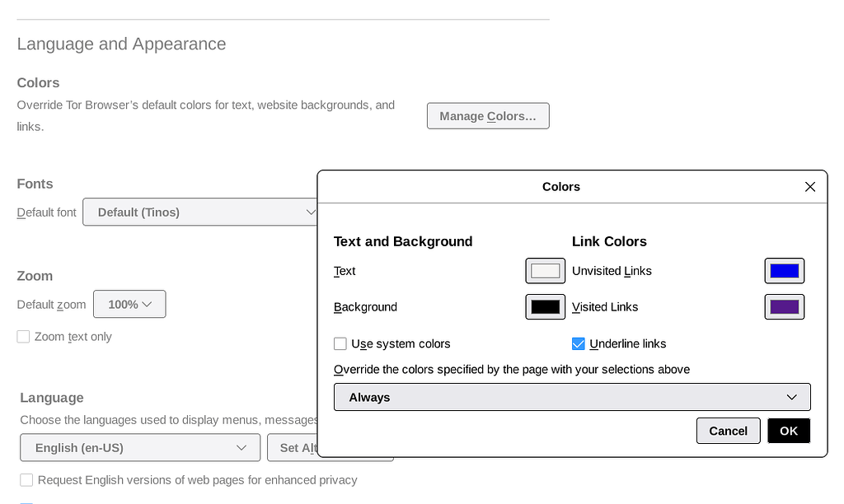The height and width of the screenshot is (504, 844).
Task: Open the Visited Links color picker
Action: [x=784, y=306]
